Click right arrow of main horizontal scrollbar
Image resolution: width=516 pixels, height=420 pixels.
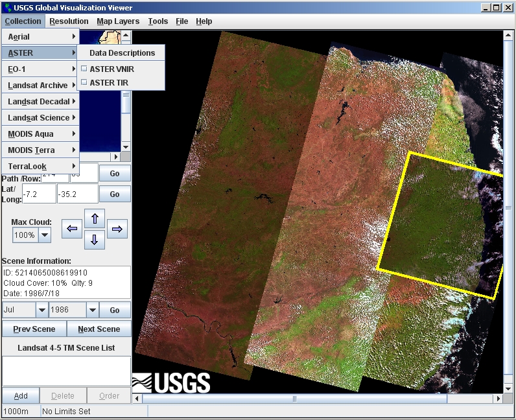click(x=498, y=399)
